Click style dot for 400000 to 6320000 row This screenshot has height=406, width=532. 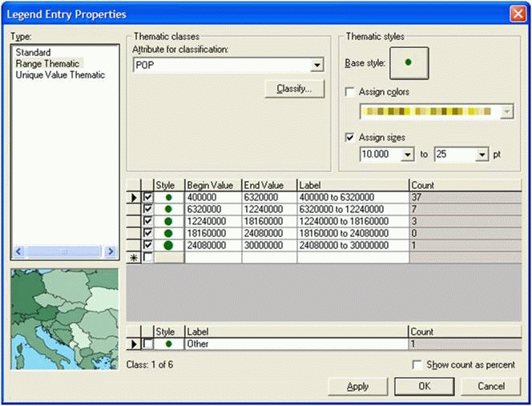point(167,197)
